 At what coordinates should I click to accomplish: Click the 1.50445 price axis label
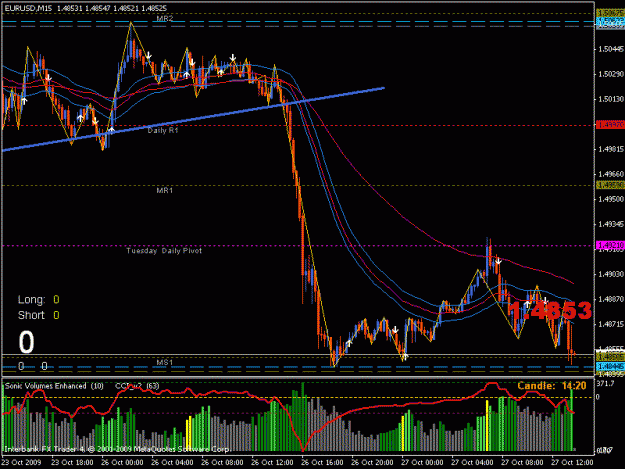(x=611, y=49)
